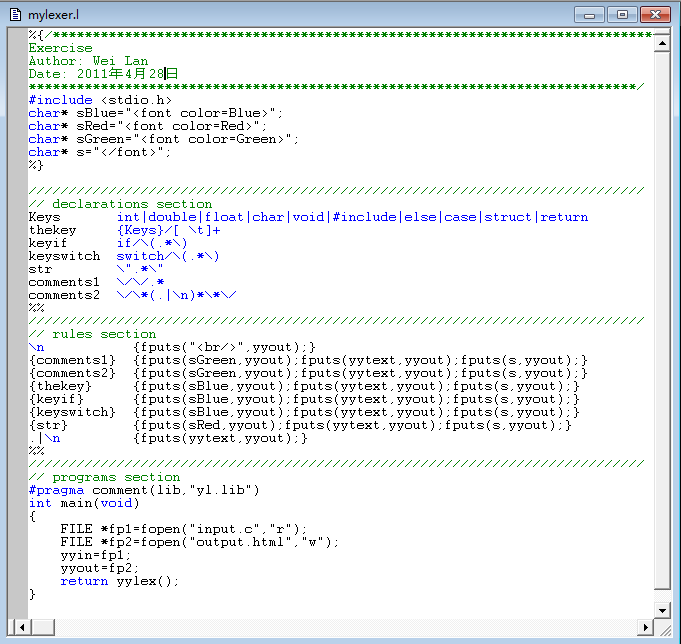Click the mylexer.l document icon in title bar
This screenshot has height=644, width=681.
[15, 15]
